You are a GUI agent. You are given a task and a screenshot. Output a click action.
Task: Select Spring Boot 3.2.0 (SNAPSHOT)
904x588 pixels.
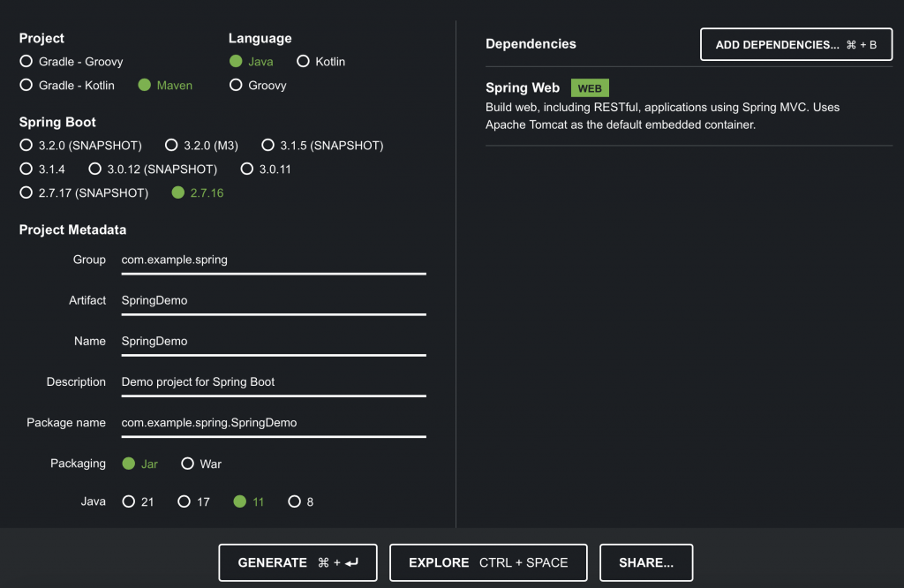pyautogui.click(x=80, y=146)
